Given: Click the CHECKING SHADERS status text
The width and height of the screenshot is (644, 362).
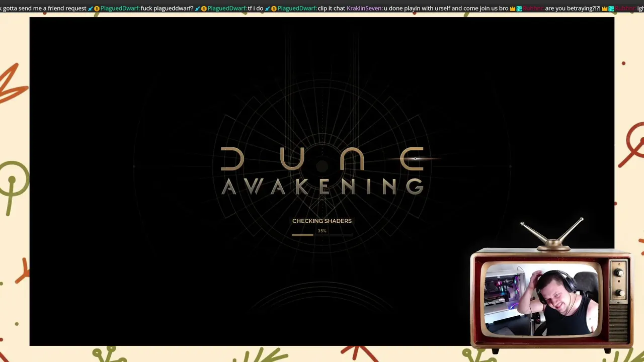Looking at the screenshot, I should click(x=322, y=221).
